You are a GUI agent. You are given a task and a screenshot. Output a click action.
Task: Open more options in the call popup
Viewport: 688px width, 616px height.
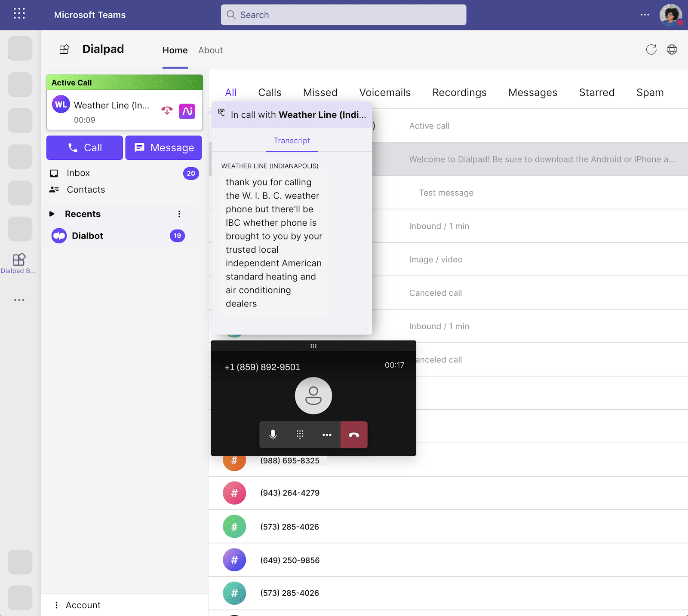tap(327, 435)
